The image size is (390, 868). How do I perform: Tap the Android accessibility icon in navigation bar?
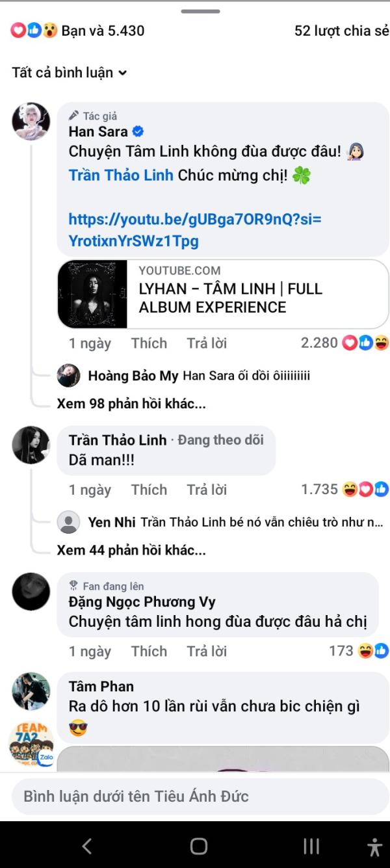(x=374, y=846)
